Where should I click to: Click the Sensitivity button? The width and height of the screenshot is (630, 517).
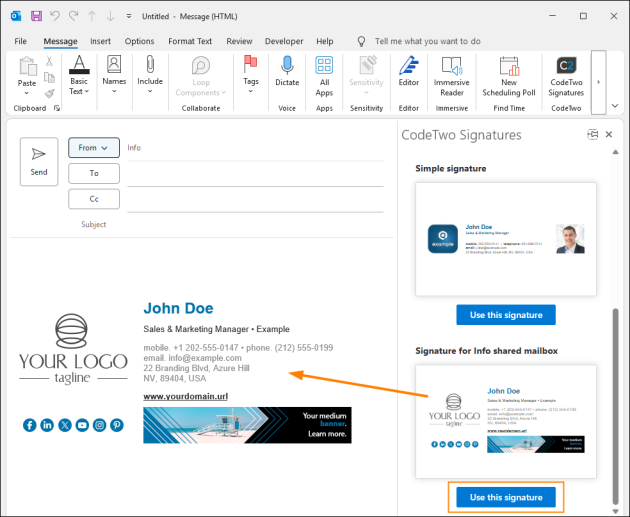click(x=366, y=76)
